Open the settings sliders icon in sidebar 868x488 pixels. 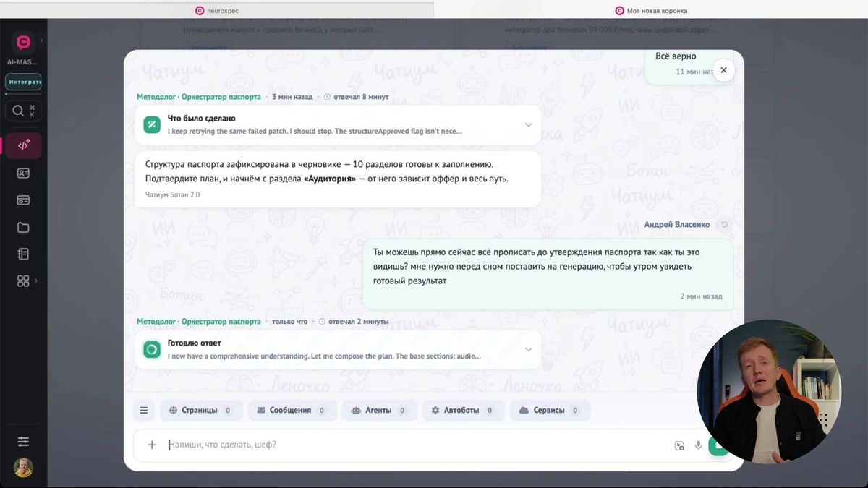(x=24, y=441)
